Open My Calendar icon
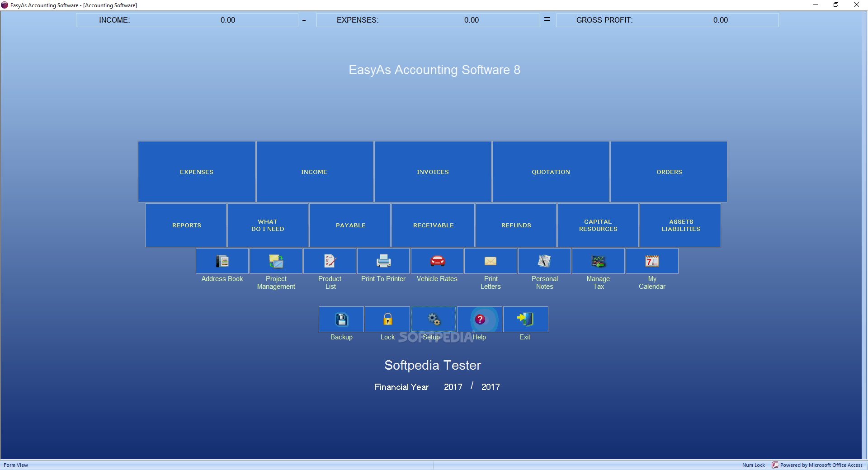868x470 pixels. 652,261
